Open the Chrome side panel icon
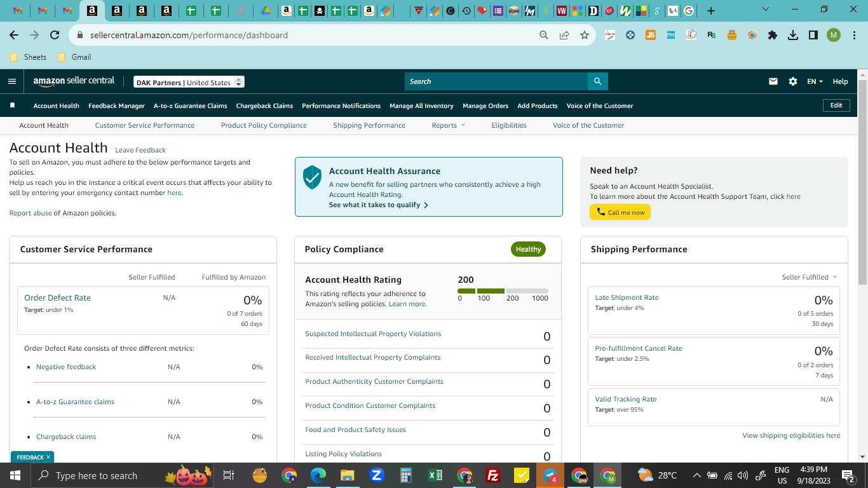The image size is (868, 488). click(x=813, y=35)
